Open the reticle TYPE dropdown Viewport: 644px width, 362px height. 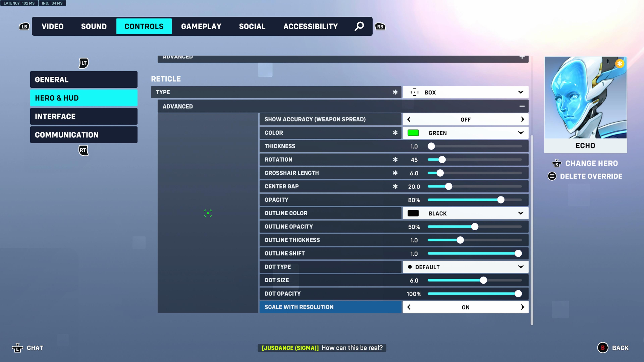(x=465, y=92)
